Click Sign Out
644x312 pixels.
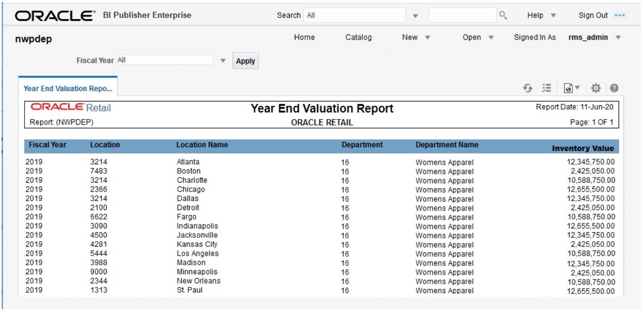(x=593, y=15)
